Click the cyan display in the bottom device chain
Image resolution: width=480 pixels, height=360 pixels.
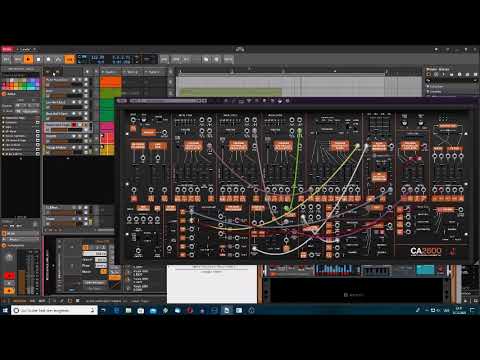pyautogui.click(x=425, y=269)
